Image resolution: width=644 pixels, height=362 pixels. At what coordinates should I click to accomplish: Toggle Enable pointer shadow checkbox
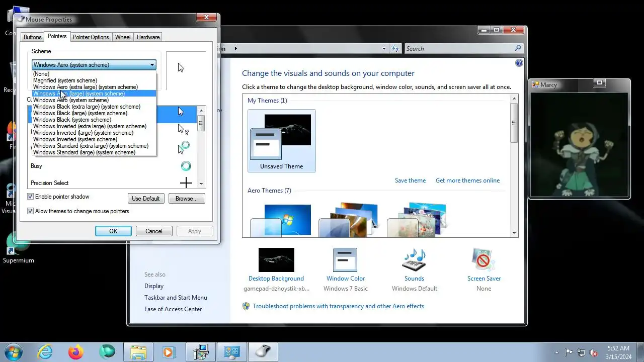pos(31,197)
